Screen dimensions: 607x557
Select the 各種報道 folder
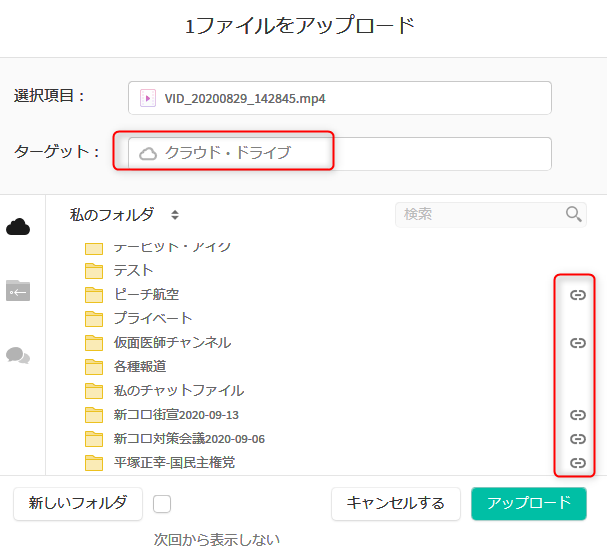(x=139, y=366)
